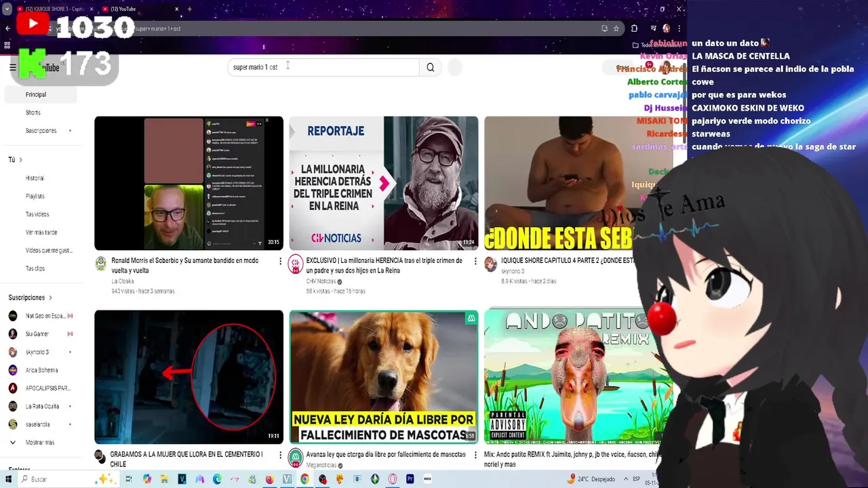
Task: Open options menu for the CHV Noticias herencia video
Action: [475, 261]
